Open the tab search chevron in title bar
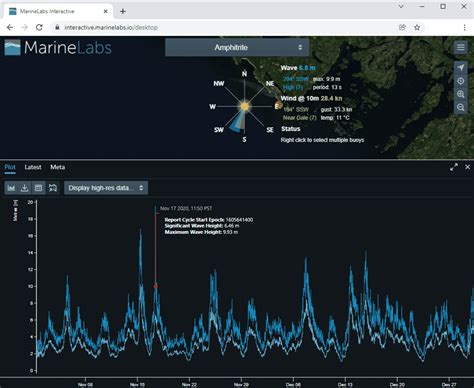The width and height of the screenshot is (474, 388). [x=401, y=6]
